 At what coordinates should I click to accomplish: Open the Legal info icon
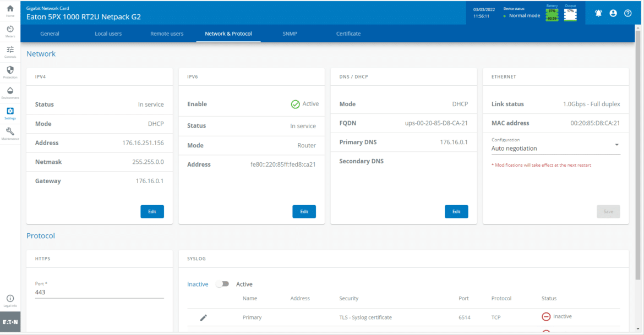point(10,300)
